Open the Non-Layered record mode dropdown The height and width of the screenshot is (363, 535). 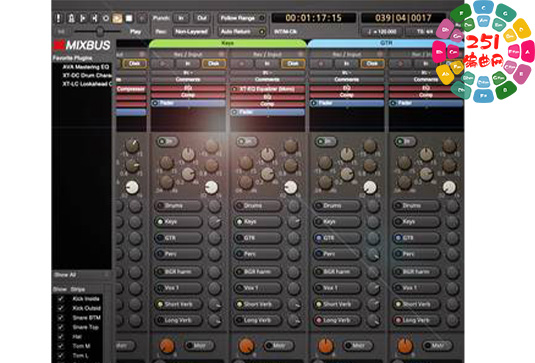pyautogui.click(x=191, y=31)
